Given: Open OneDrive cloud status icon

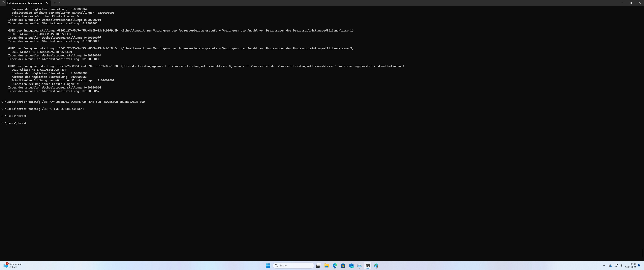Looking at the screenshot, I should click(610, 265).
